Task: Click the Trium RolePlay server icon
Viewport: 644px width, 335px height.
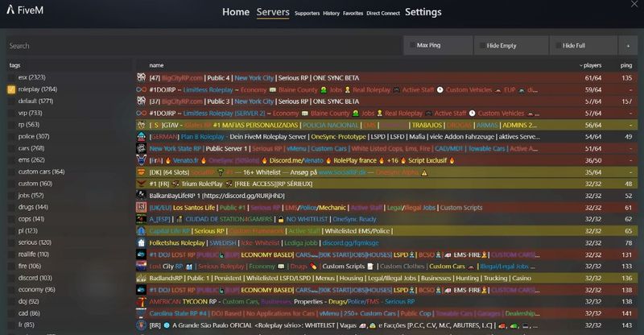Action: 142,184
